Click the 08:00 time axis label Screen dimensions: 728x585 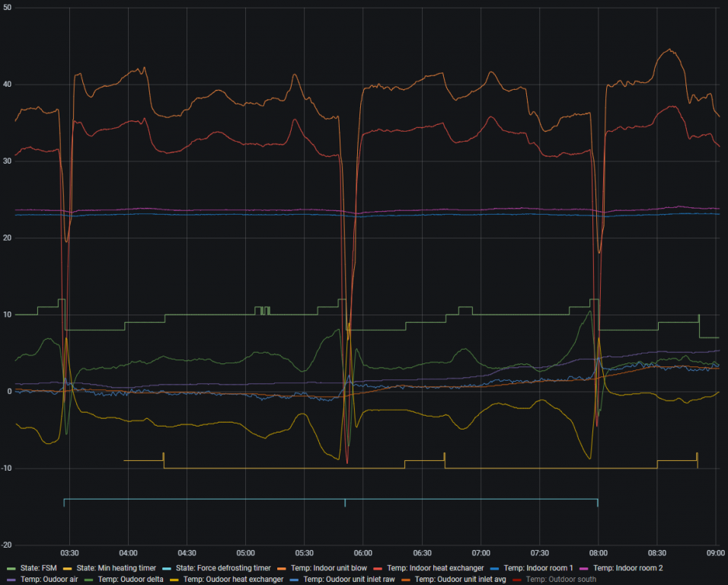[x=598, y=553]
